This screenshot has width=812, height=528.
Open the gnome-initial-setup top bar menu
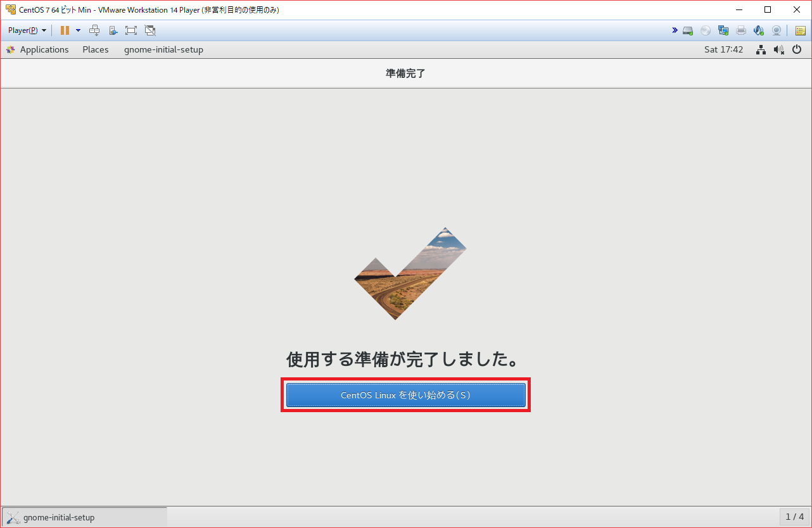163,49
